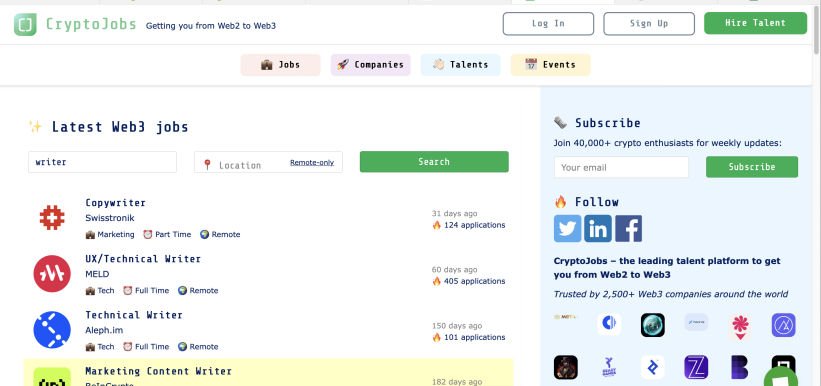Click the purple Z company logo
Viewport: 821px width, 386px height.
(x=696, y=367)
